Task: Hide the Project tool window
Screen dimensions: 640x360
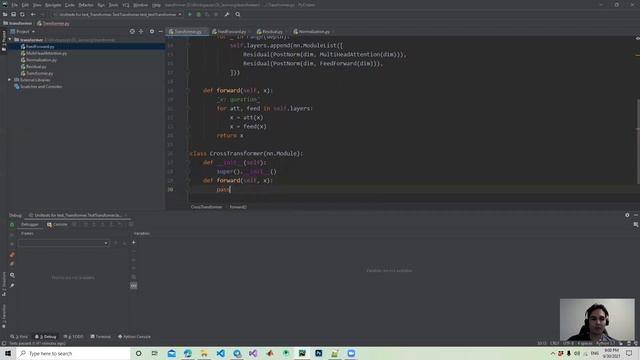Action: tap(160, 31)
